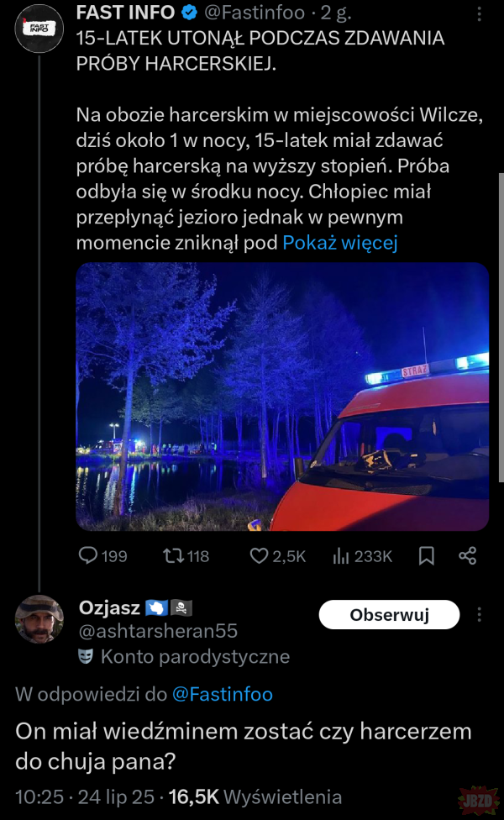The width and height of the screenshot is (504, 820).
Task: Open the fire truck photo
Action: (282, 397)
